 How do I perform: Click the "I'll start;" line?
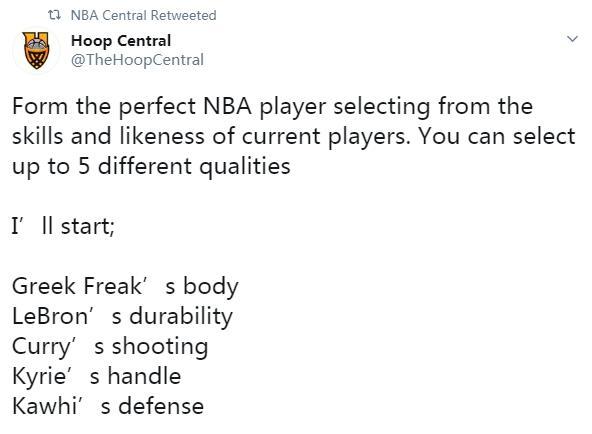pos(63,226)
